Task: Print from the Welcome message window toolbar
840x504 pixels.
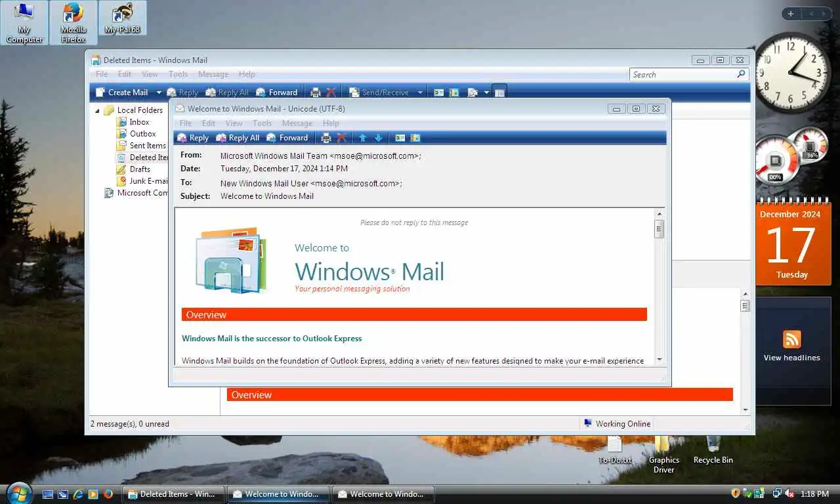Action: click(326, 138)
